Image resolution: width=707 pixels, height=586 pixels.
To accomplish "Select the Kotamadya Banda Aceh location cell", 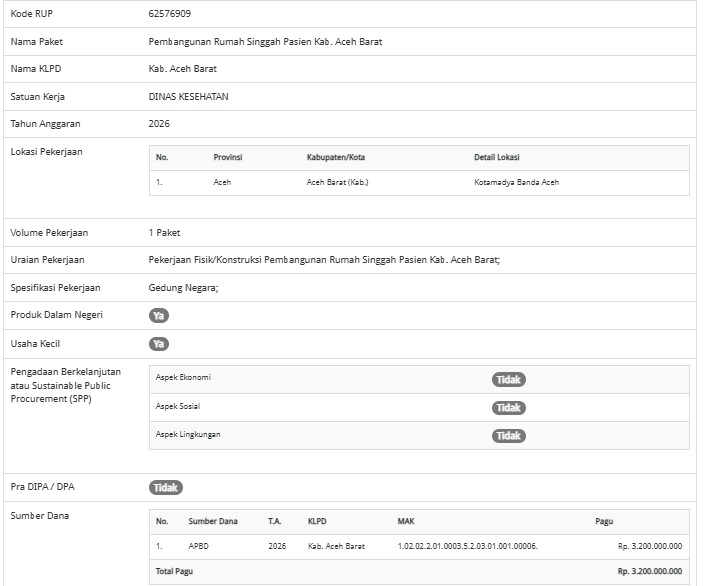I will (516, 183).
